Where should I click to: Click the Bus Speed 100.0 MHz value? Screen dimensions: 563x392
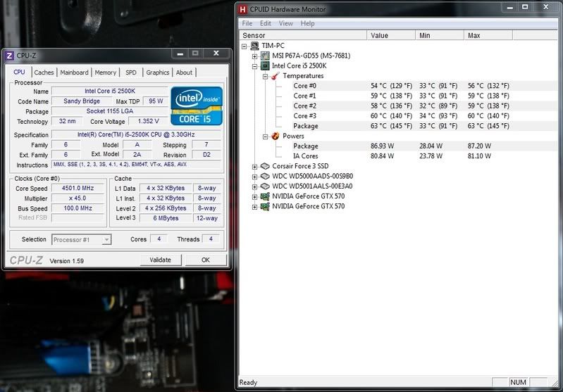pyautogui.click(x=78, y=208)
